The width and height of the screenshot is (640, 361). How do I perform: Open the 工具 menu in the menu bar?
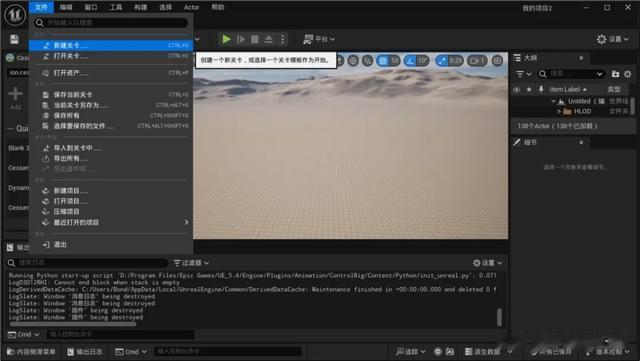pos(116,7)
